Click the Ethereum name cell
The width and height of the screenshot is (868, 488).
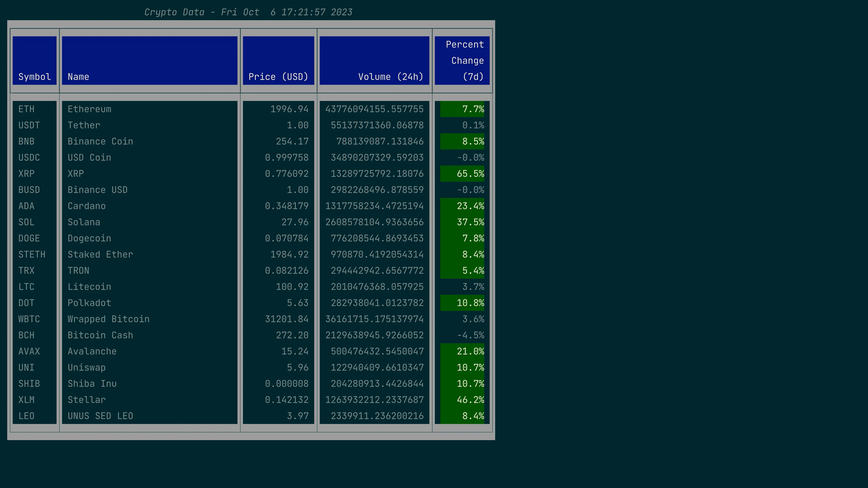89,109
